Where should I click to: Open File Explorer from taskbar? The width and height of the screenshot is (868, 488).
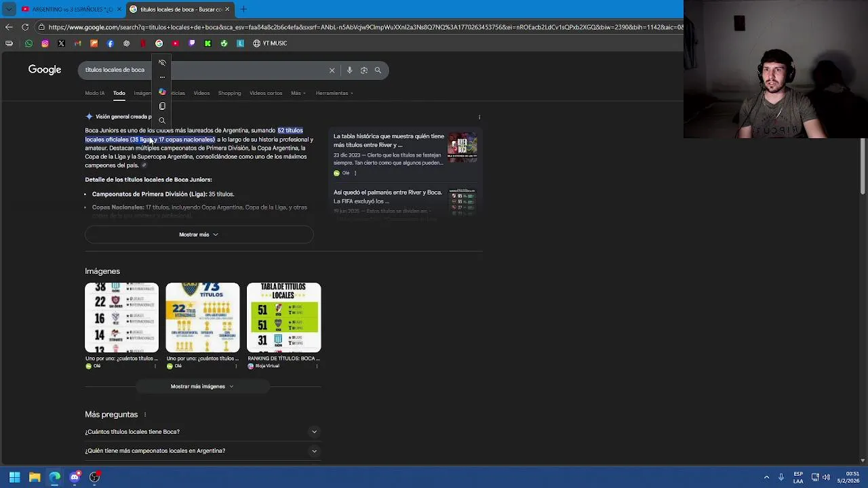35,477
